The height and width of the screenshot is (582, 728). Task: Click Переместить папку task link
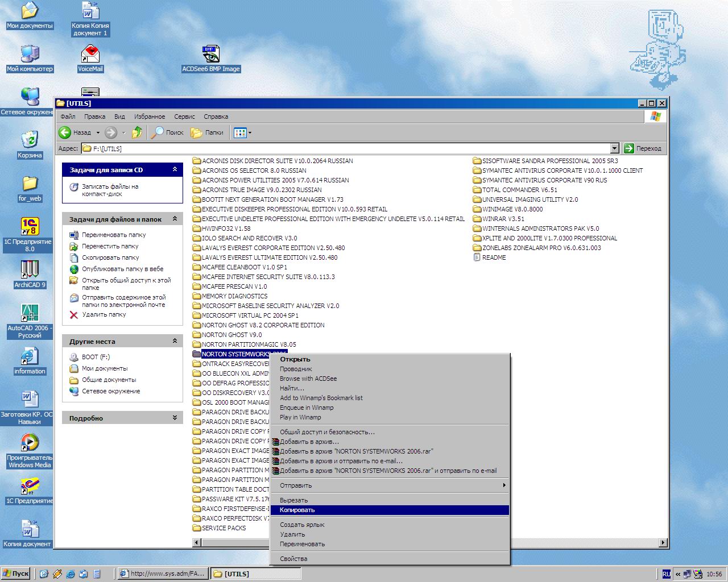pos(110,246)
